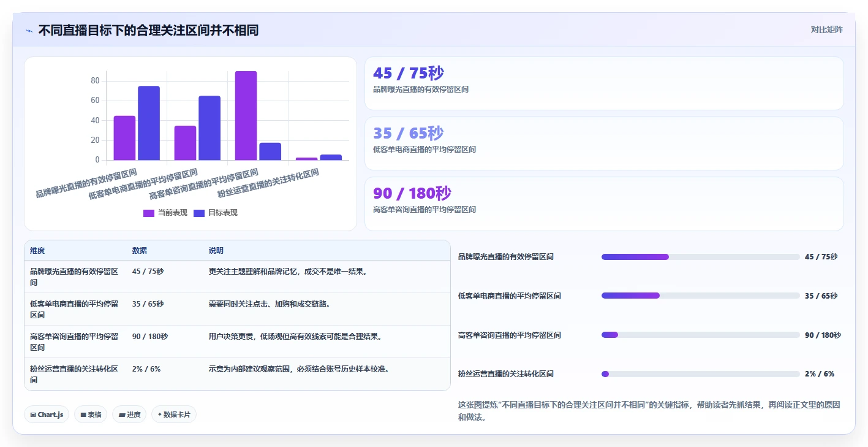Click table cell 45 / 75秒
Image resolution: width=868 pixels, height=447 pixels.
tap(148, 271)
